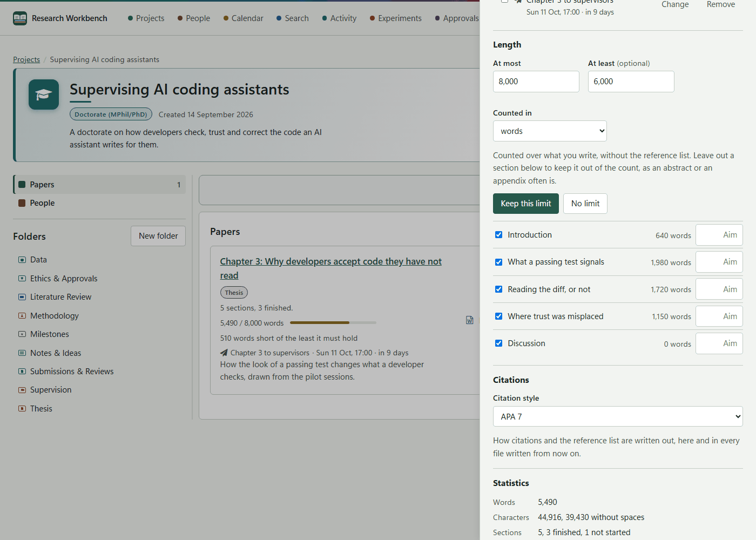The width and height of the screenshot is (756, 540).
Task: Uncheck the Introduction section checkbox
Action: [499, 235]
